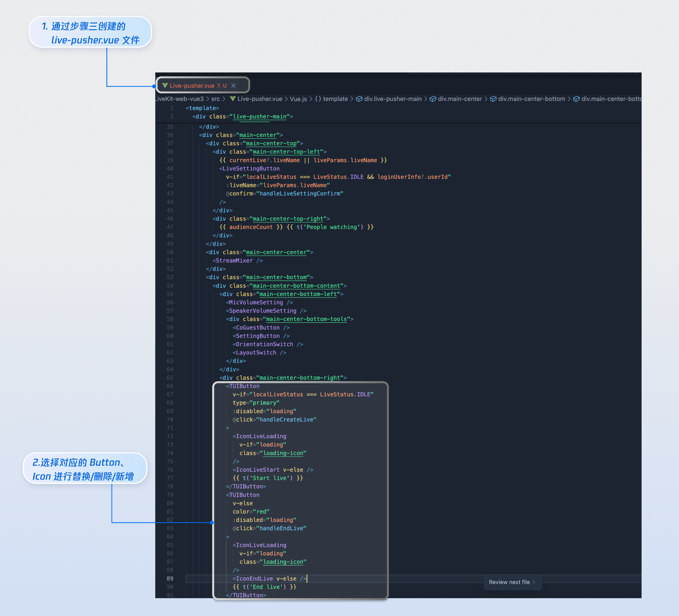Screen dimensions: 679x616
Task: Click the sticky template line at the top
Action: [x=202, y=108]
